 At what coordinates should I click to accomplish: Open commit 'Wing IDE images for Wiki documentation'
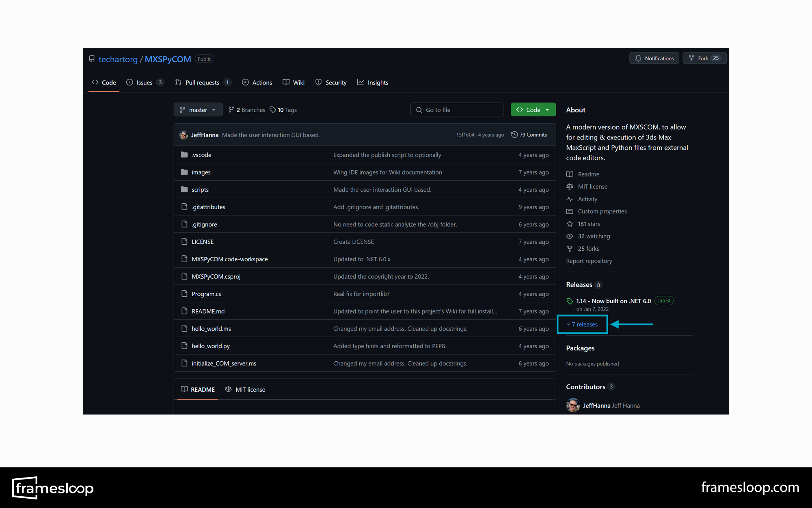[x=388, y=172]
